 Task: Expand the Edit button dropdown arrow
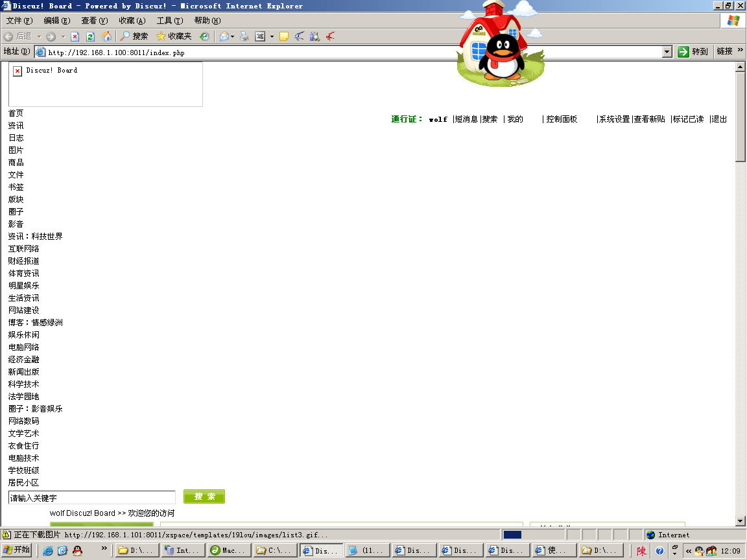pyautogui.click(x=272, y=37)
